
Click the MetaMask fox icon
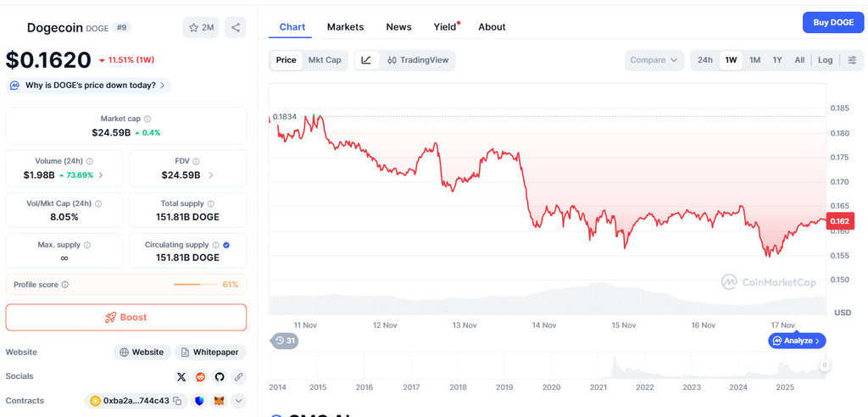tap(219, 401)
